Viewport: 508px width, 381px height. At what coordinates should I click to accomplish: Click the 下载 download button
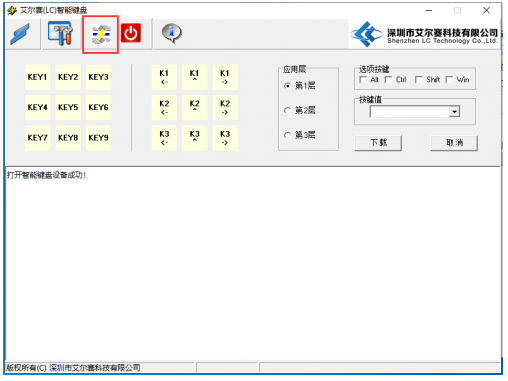coord(378,143)
